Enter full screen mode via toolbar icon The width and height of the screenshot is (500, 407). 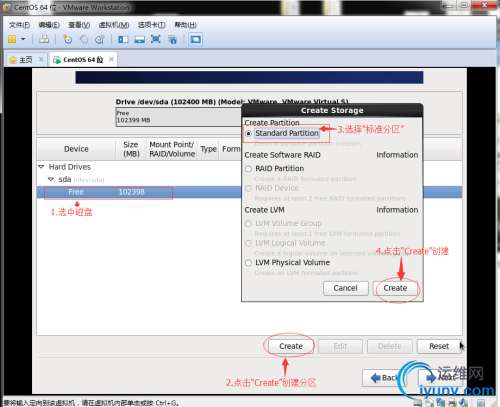click(x=156, y=39)
